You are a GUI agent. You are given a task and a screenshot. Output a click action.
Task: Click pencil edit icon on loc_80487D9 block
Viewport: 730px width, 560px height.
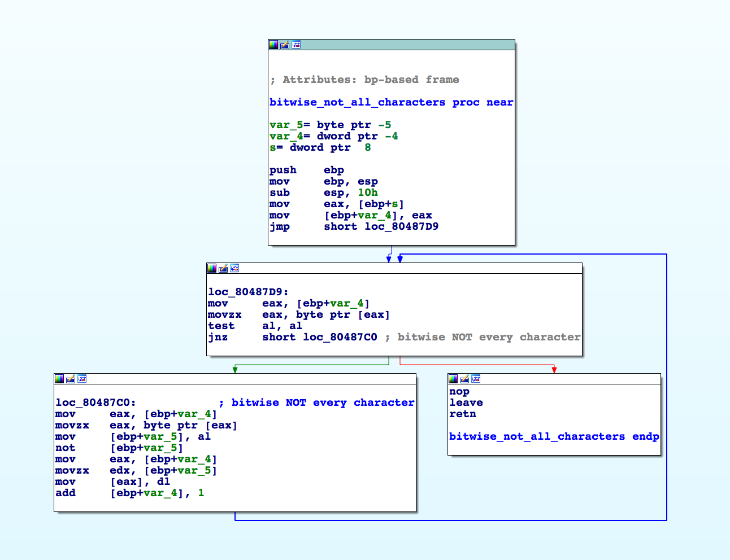223,268
